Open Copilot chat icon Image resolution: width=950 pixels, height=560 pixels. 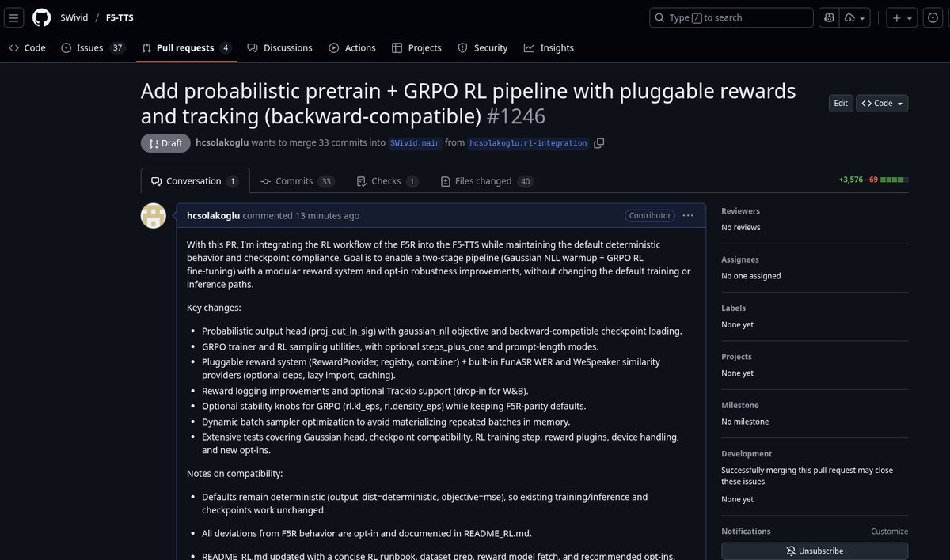pyautogui.click(x=830, y=17)
